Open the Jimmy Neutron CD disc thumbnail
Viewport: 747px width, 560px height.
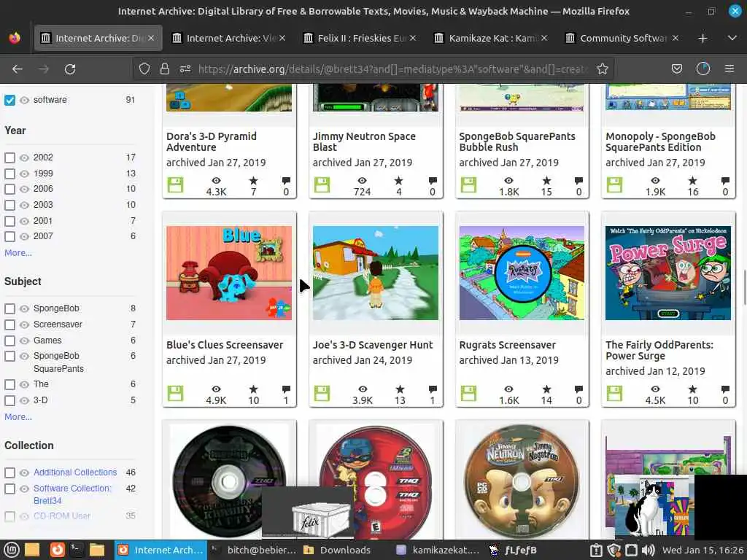point(522,482)
